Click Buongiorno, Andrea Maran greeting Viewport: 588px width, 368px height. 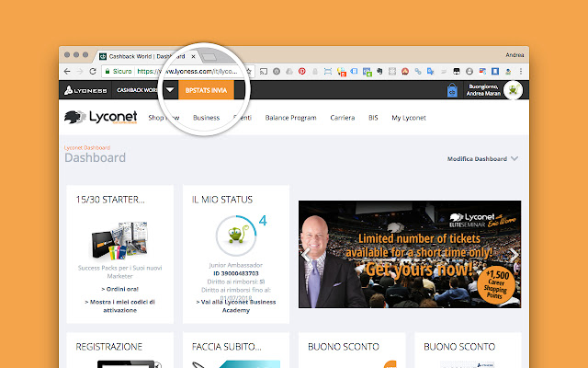(483, 90)
